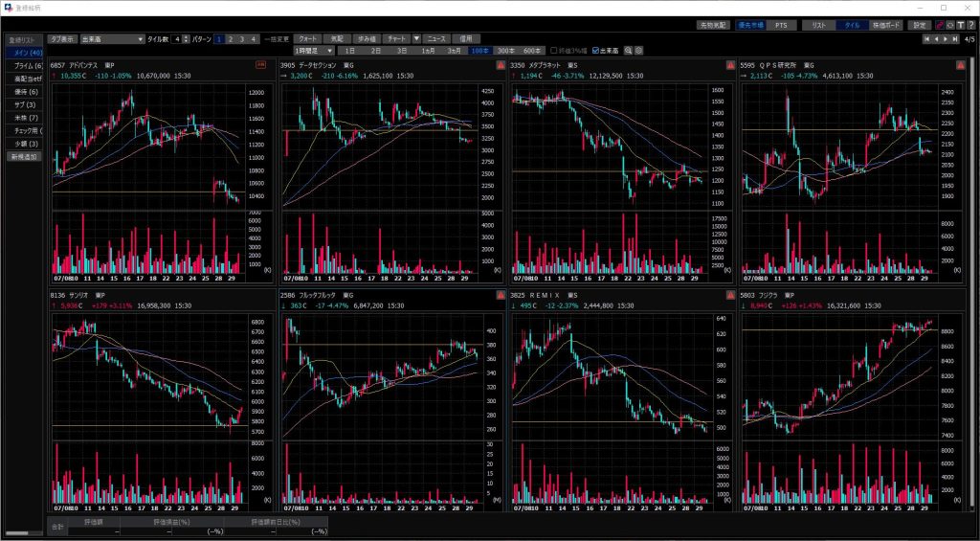Select プライム (6) list in sidebar

click(25, 64)
